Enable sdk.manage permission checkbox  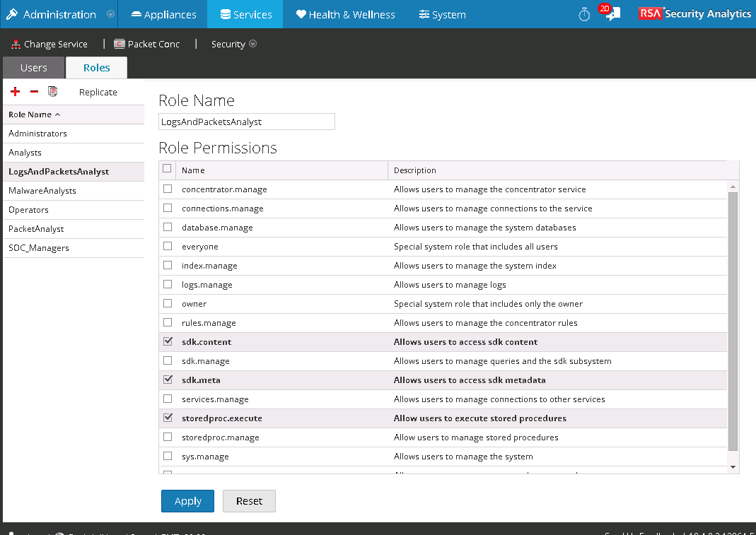[x=168, y=360]
